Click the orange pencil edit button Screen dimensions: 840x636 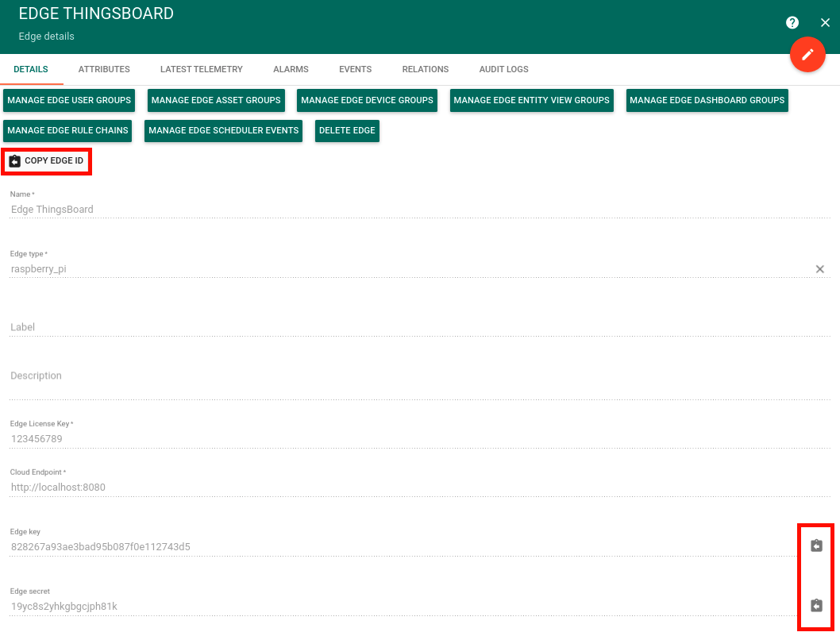(807, 54)
